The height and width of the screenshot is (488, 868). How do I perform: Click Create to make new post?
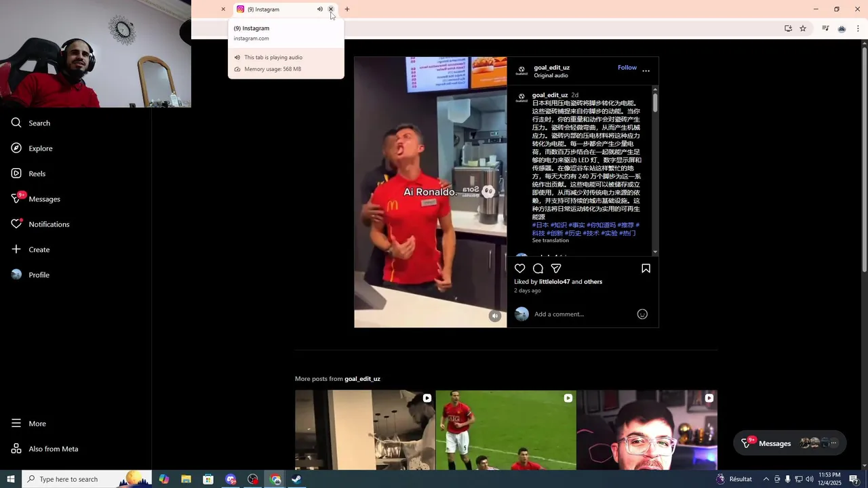(x=31, y=249)
